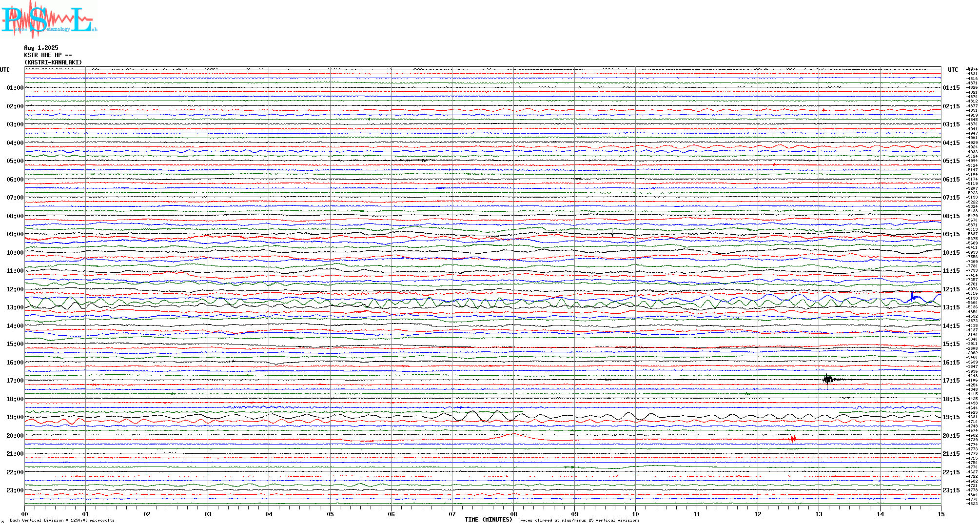The width and height of the screenshot is (980, 527).
Task: Click the "13:00" hour label
Action: (x=15, y=307)
